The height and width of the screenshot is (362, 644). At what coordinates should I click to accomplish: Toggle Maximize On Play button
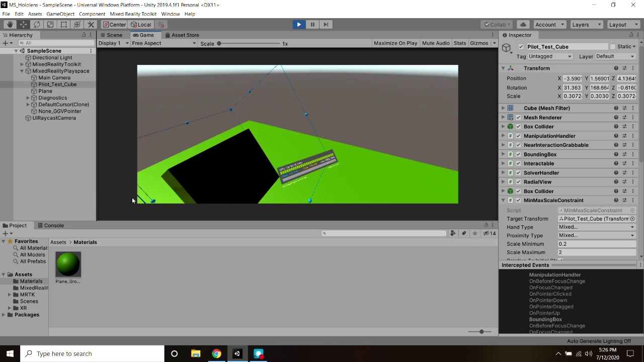pos(395,43)
